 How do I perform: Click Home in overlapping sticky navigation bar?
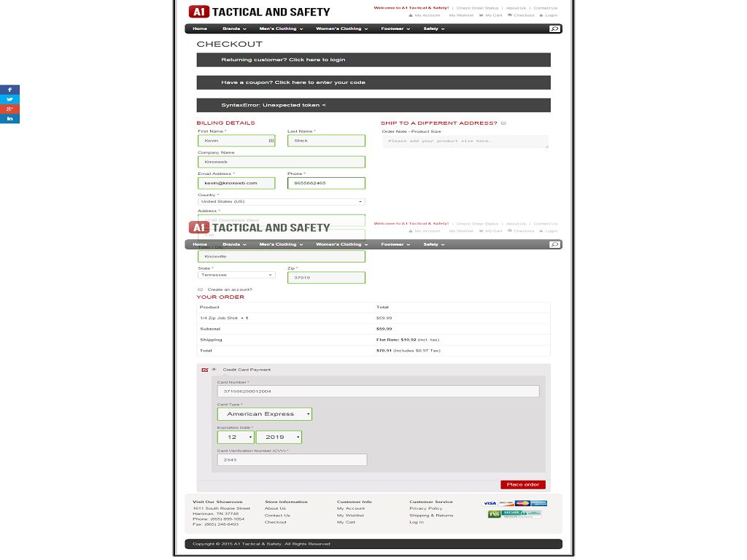coord(200,244)
